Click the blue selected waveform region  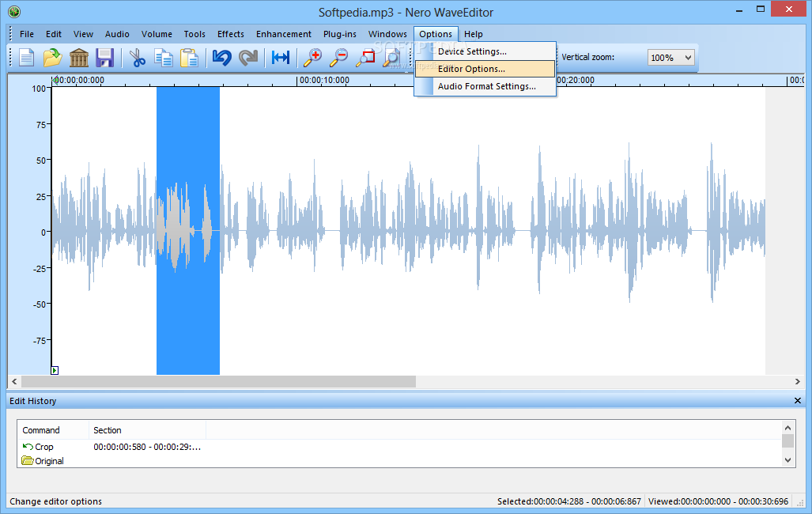point(188,231)
